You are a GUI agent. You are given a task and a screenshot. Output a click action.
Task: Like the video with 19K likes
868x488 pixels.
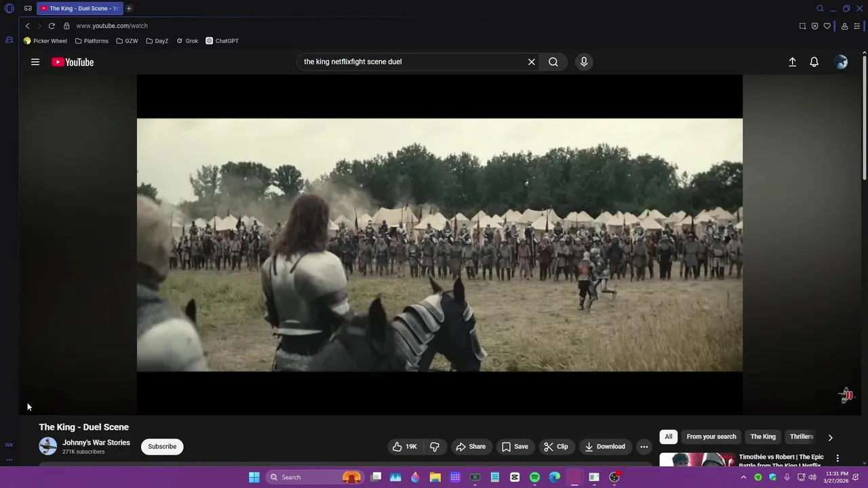tap(404, 447)
